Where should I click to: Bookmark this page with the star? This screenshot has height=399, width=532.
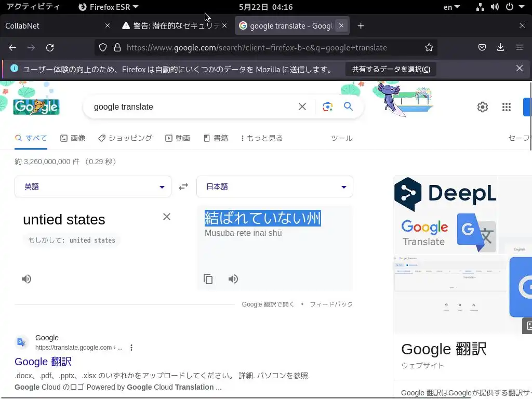[429, 47]
